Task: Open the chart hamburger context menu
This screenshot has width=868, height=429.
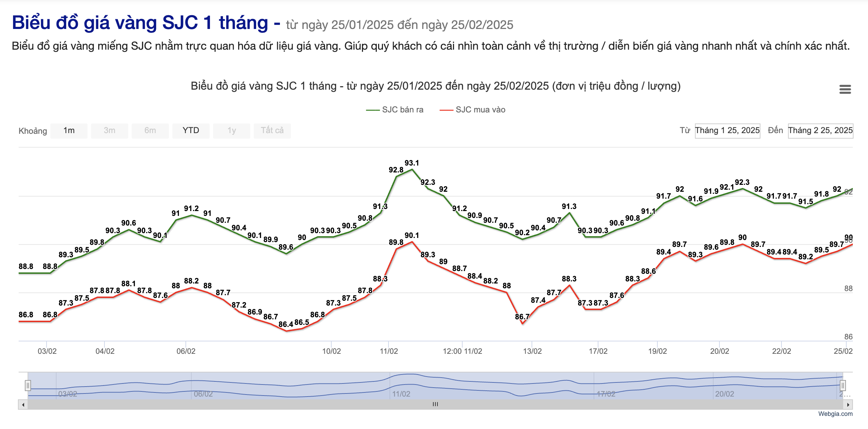Action: coord(845,89)
